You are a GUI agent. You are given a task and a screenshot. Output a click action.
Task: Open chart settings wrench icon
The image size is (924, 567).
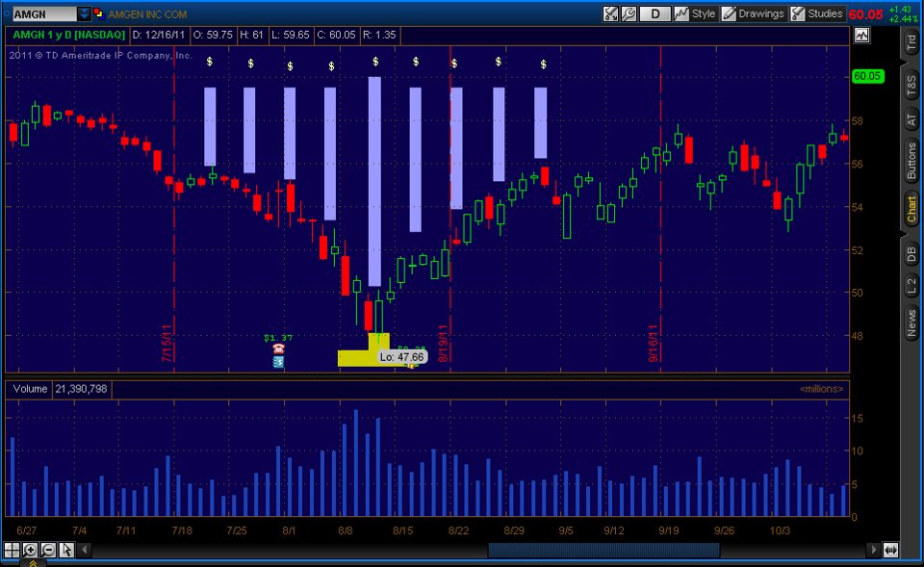point(629,13)
